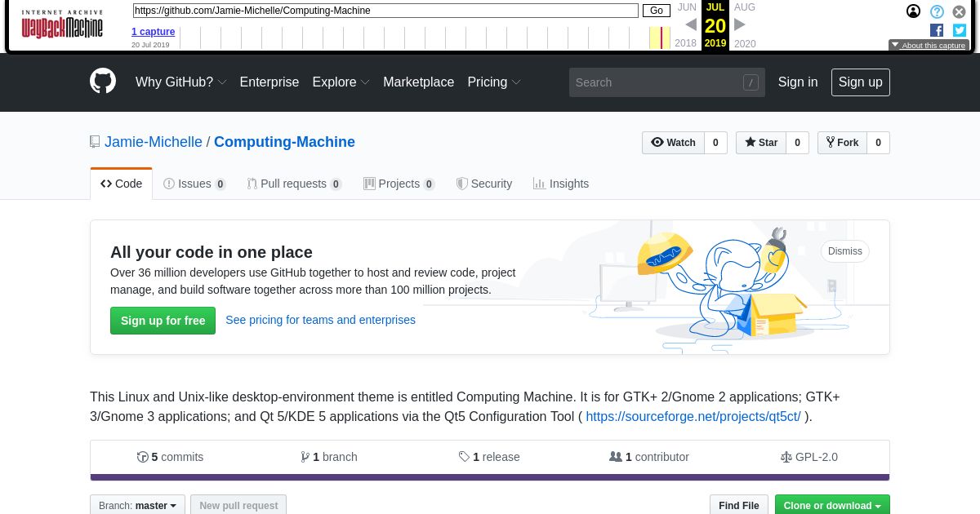Watch the repository
Screen dimensions: 980x514
click(673, 143)
